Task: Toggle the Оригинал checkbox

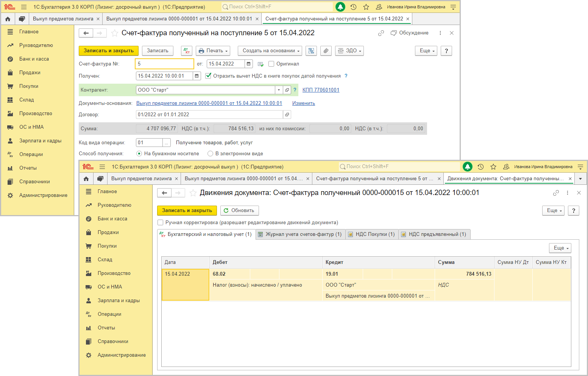Action: (271, 64)
